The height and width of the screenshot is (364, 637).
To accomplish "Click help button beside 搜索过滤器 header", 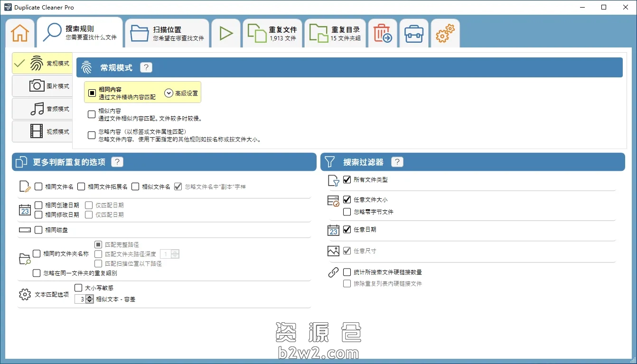I will pyautogui.click(x=397, y=162).
